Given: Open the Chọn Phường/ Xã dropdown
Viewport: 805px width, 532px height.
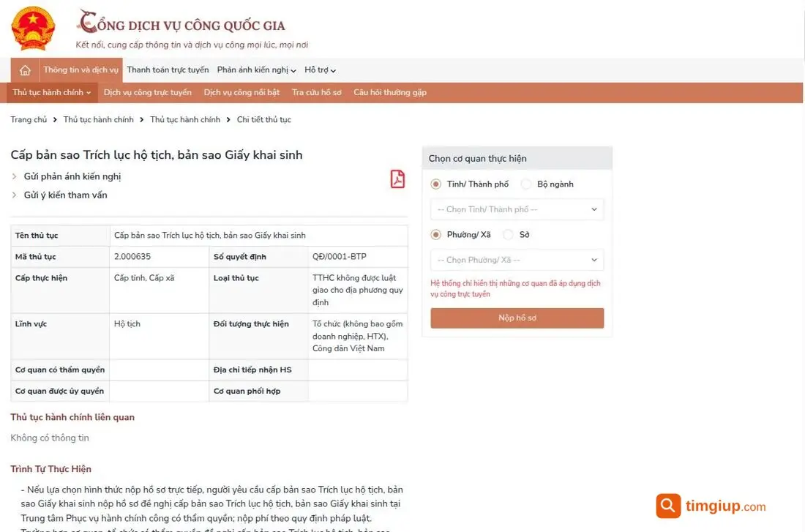Looking at the screenshot, I should (517, 260).
